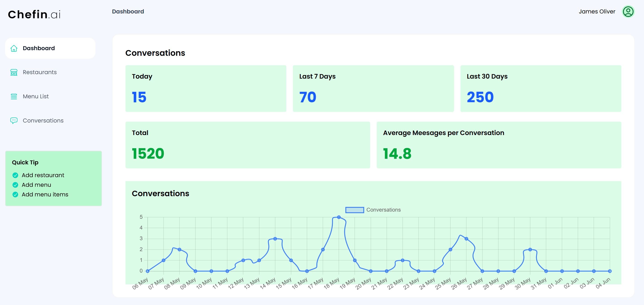
Task: Click the James Oliver username
Action: [x=596, y=11]
